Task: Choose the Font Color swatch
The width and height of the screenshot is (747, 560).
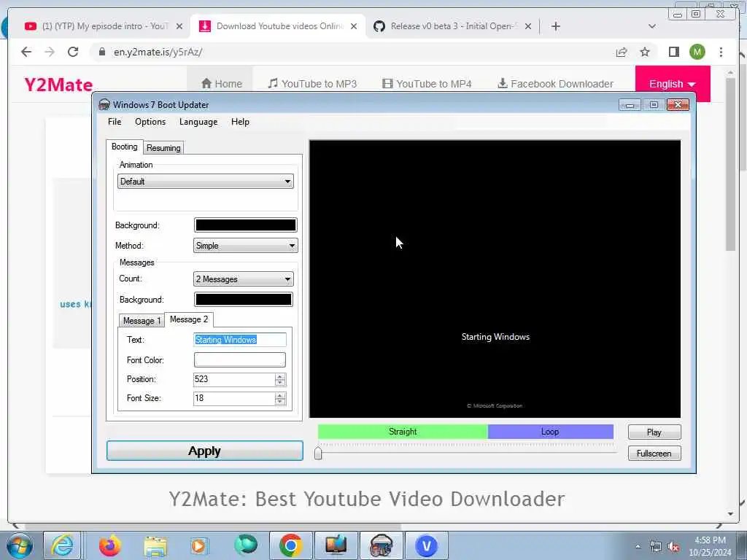Action: coord(239,360)
